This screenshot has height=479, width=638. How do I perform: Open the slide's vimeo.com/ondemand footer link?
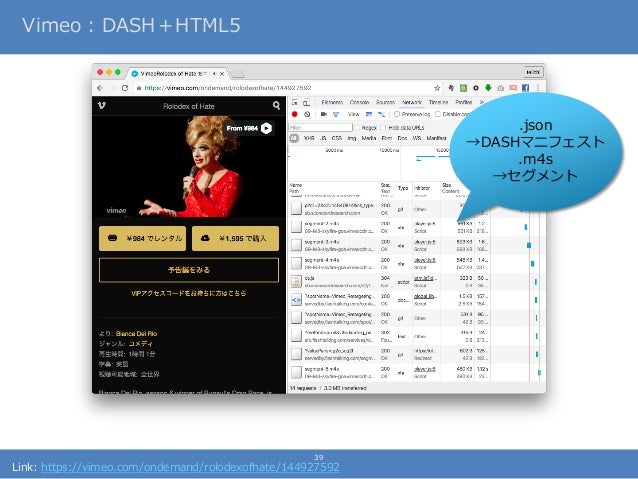tap(190, 467)
